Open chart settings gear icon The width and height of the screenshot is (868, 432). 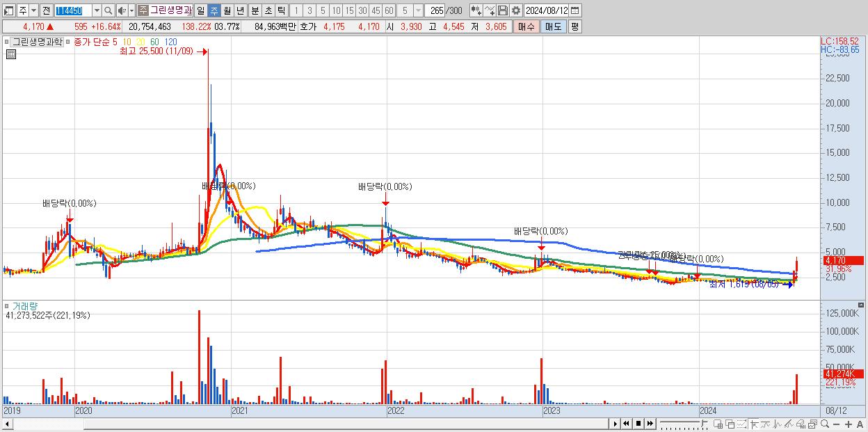[x=516, y=10]
